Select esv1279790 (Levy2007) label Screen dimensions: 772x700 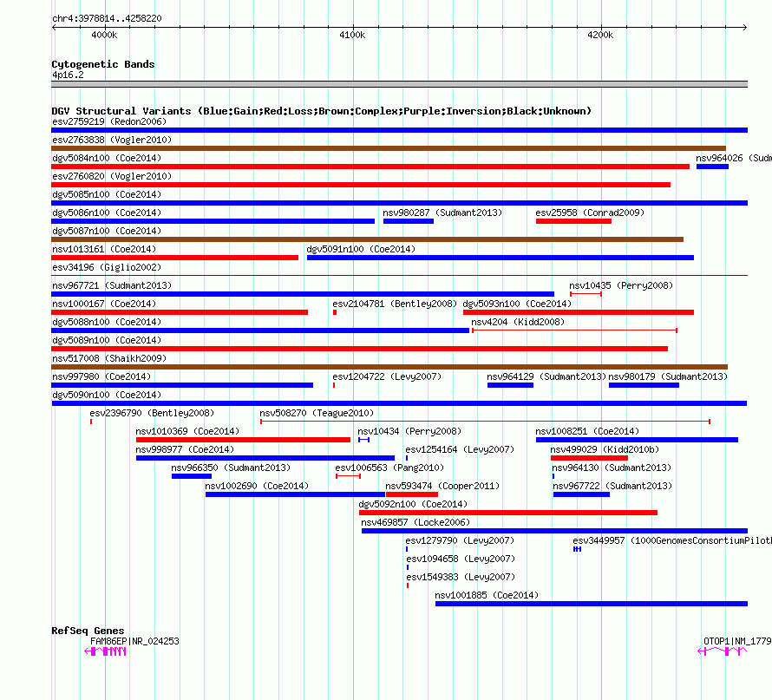point(460,540)
